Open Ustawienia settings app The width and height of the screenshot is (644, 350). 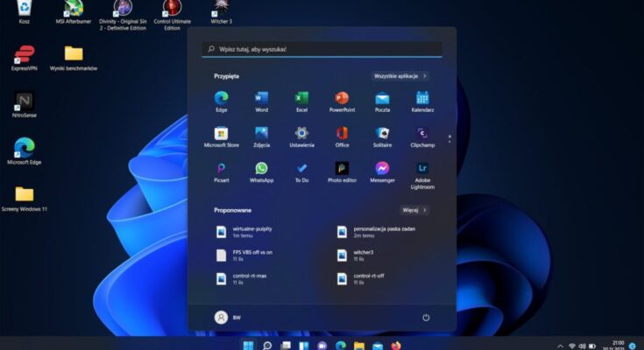(x=301, y=133)
